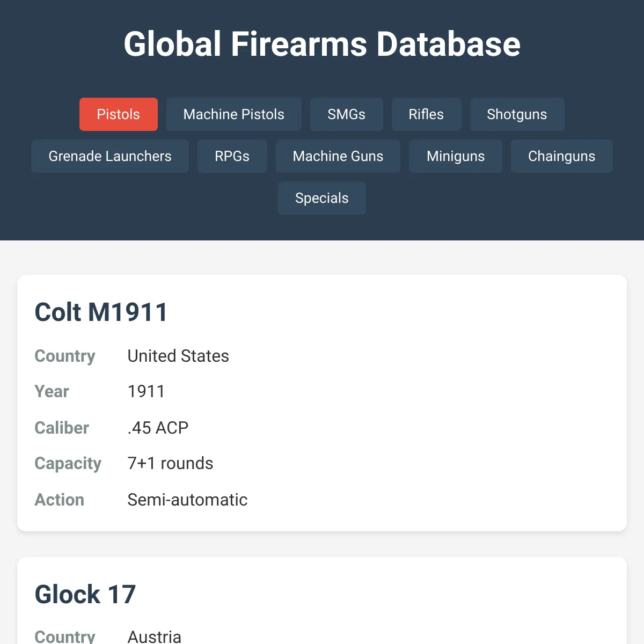Screen dimensions: 644x644
Task: Select the Pistols category filter
Action: point(118,114)
